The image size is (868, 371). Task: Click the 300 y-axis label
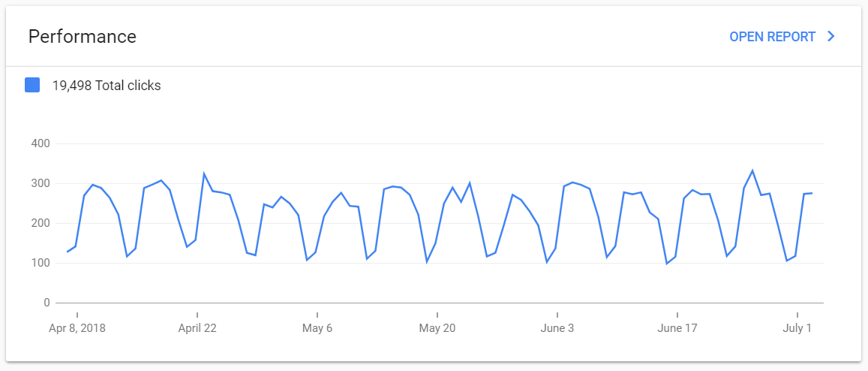coord(41,183)
